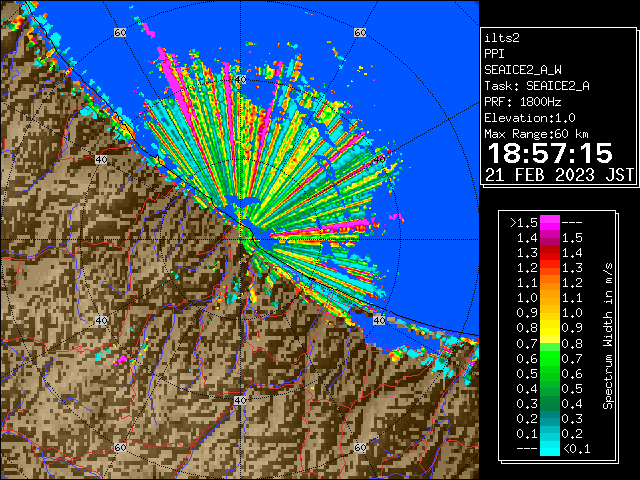Click the 18:57:15 timestamp
The width and height of the screenshot is (640, 480).
550,153
